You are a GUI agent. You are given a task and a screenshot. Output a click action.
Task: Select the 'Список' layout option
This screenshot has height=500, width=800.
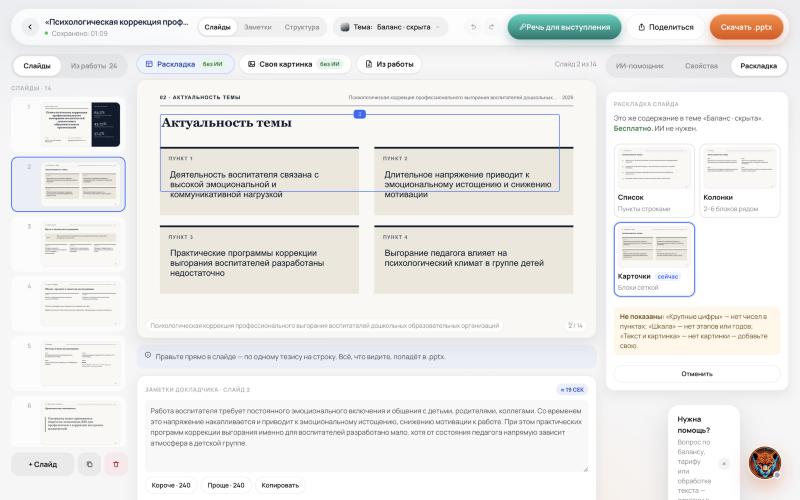coord(654,181)
